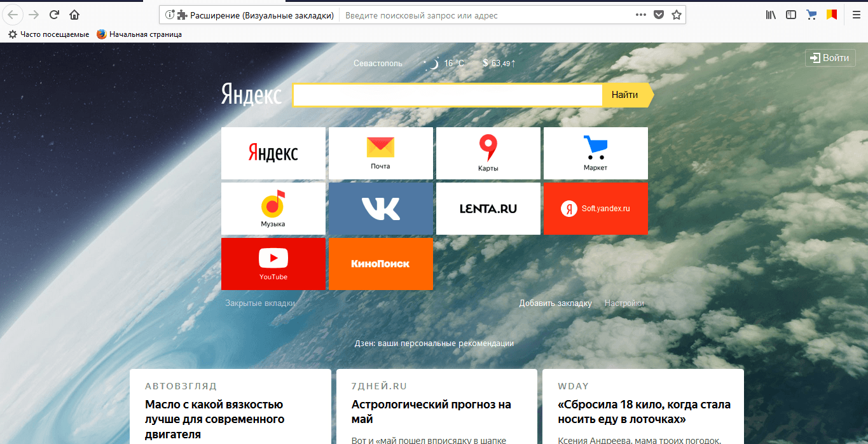Viewport: 868px width, 444px height.
Task: Open the Музыка music tile
Action: point(273,209)
